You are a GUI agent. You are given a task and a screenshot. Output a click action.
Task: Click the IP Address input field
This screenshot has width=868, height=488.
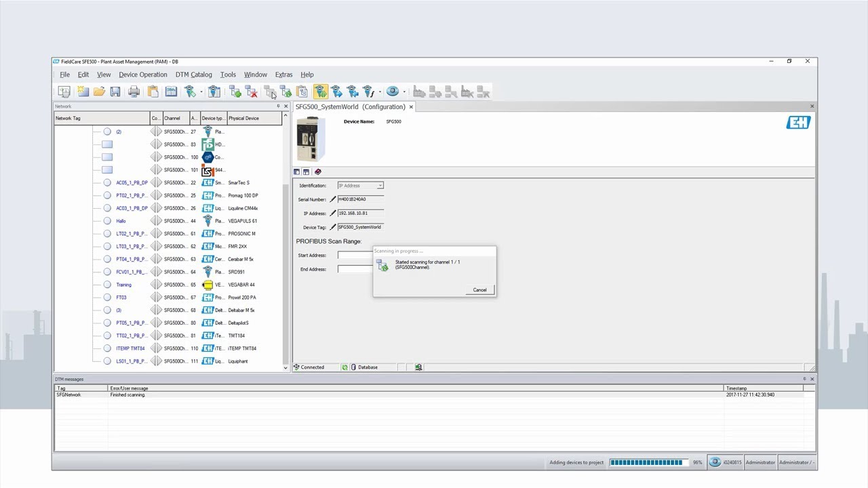[x=361, y=213]
